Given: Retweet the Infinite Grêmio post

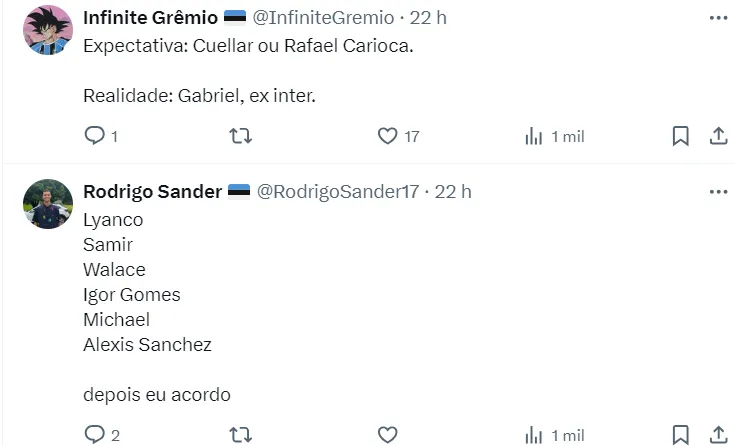Looking at the screenshot, I should pos(240,136).
